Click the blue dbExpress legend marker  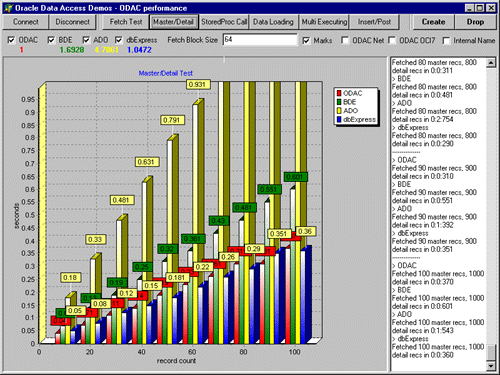pyautogui.click(x=339, y=119)
